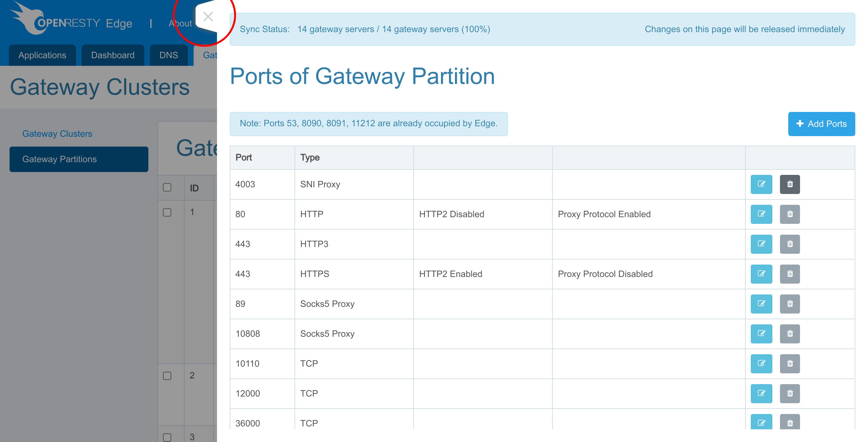Image resolution: width=868 pixels, height=442 pixels.
Task: Delete the port 443 HTTPS entry
Action: (790, 274)
